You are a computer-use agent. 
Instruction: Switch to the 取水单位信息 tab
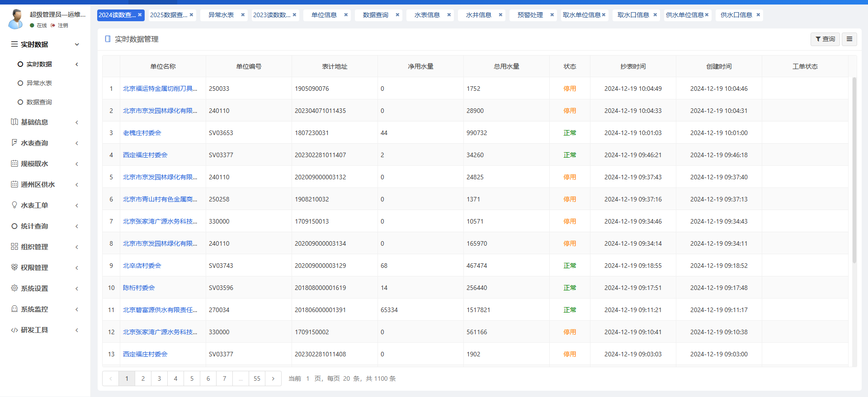[x=581, y=15]
